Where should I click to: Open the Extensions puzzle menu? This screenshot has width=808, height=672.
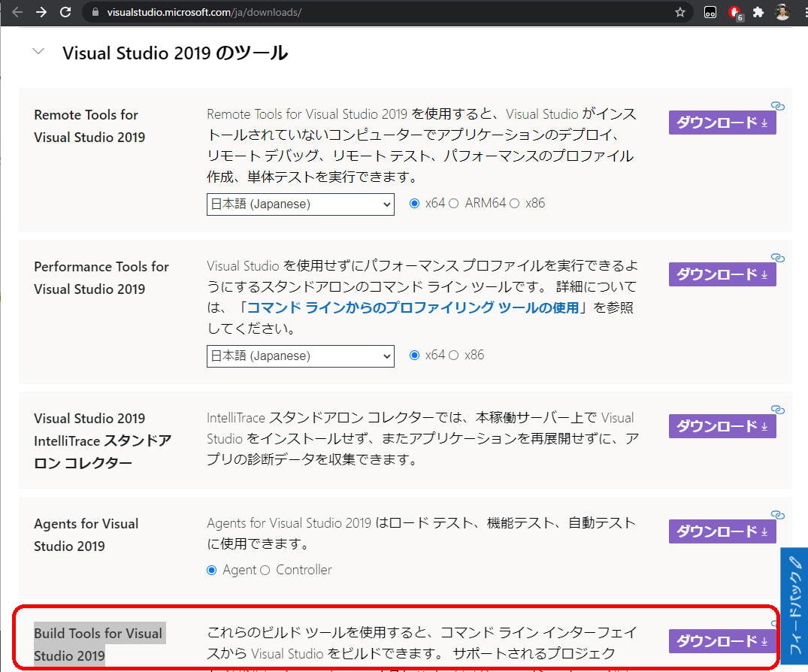758,12
